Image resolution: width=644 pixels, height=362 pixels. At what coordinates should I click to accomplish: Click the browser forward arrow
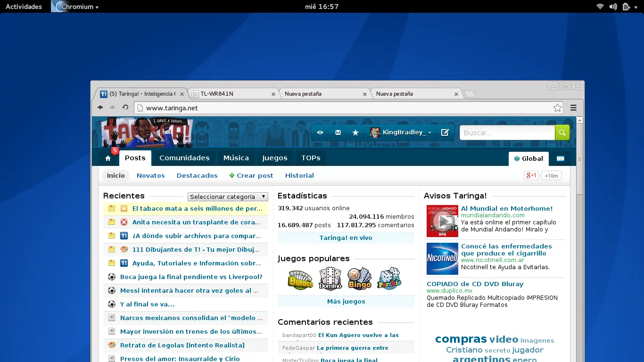click(x=112, y=107)
